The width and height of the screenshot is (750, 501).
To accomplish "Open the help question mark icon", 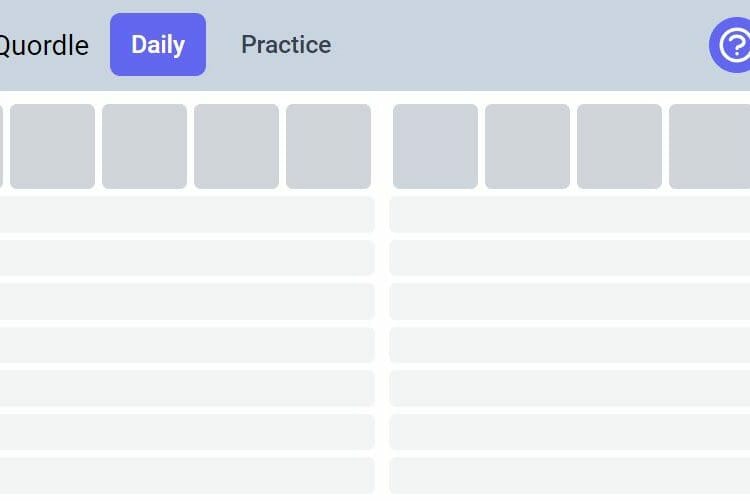I will (x=730, y=45).
